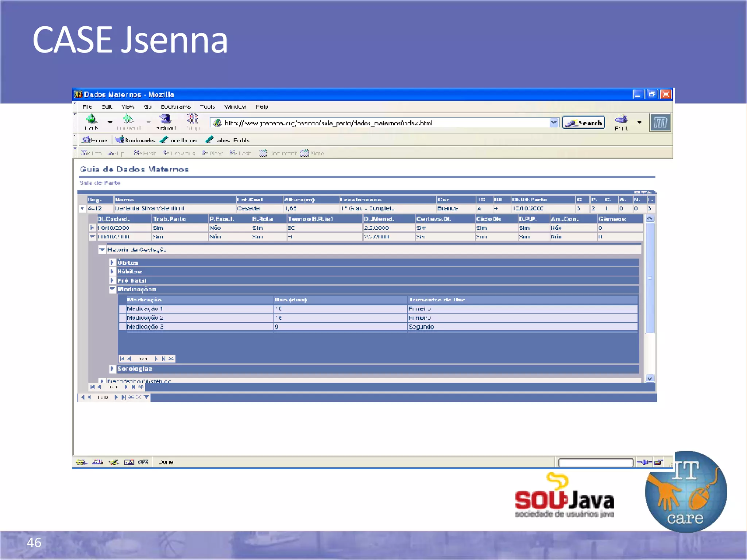Click the Mozilla throbber logo icon
747x560 pixels.
click(660, 123)
